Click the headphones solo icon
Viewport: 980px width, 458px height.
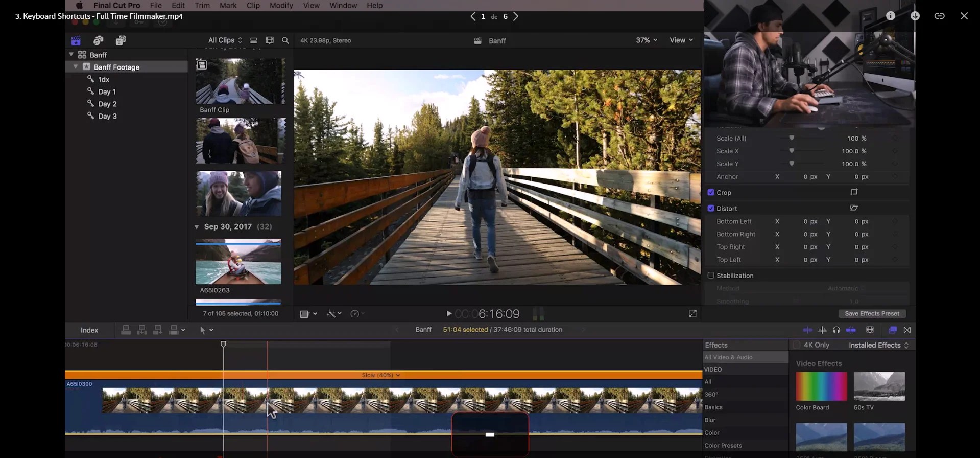click(x=836, y=330)
